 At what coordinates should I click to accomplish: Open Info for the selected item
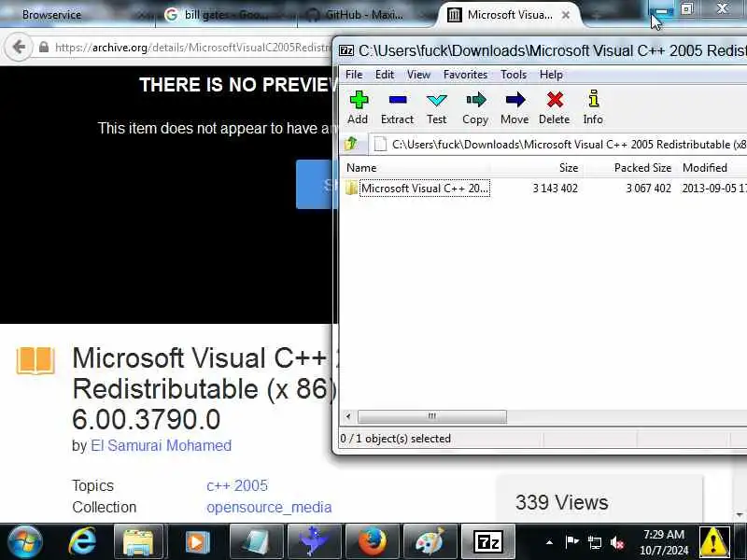[593, 108]
